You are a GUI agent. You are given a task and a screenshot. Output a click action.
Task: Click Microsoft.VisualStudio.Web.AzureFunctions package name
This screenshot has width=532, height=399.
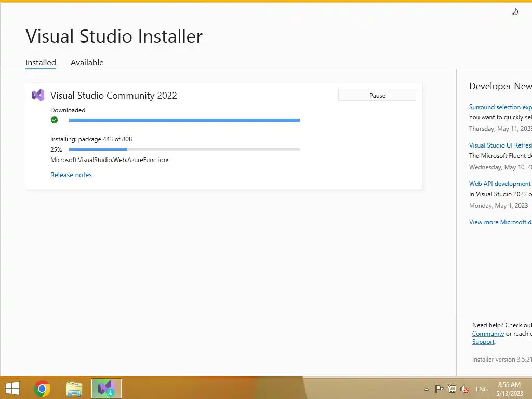[110, 160]
